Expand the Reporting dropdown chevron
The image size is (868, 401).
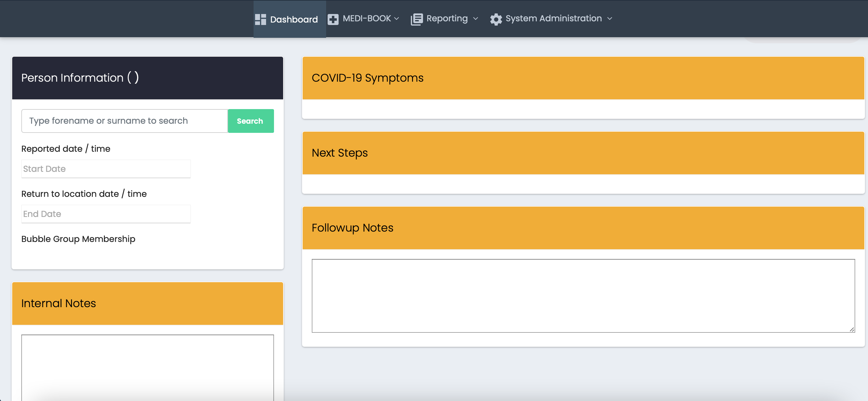click(x=475, y=19)
